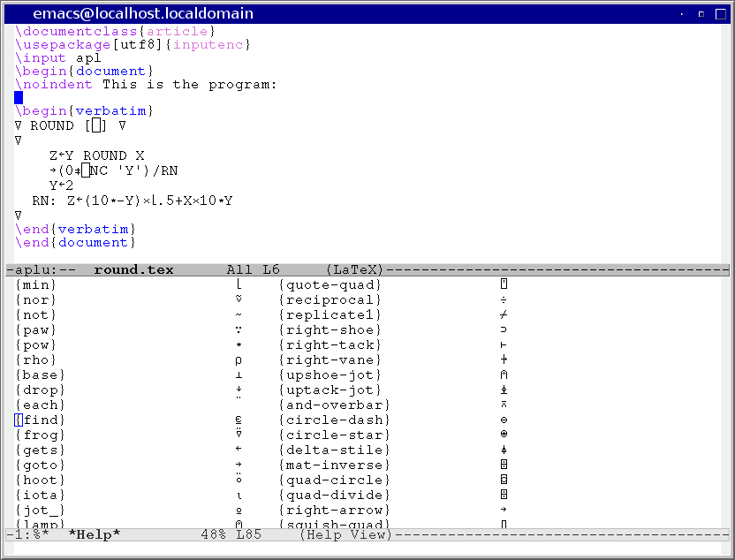This screenshot has width=735, height=560.
Task: Click the *Help* buffer name in mode line
Action: coord(94,534)
